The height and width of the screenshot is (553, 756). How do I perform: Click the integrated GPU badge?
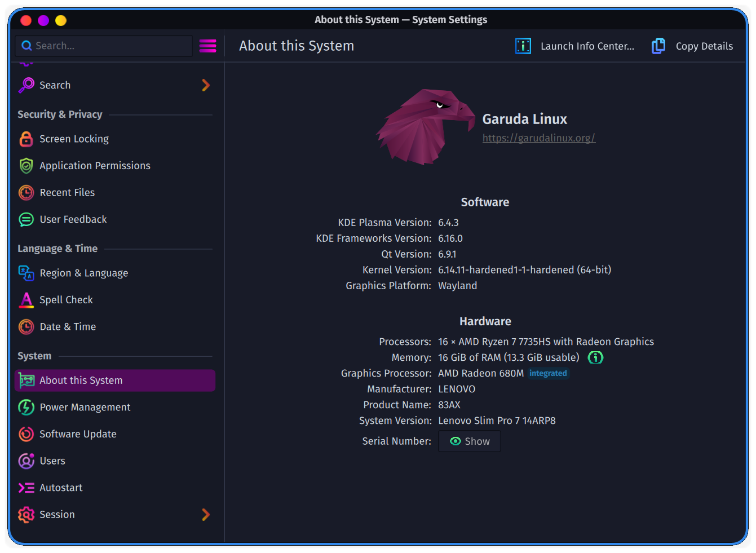pyautogui.click(x=548, y=373)
